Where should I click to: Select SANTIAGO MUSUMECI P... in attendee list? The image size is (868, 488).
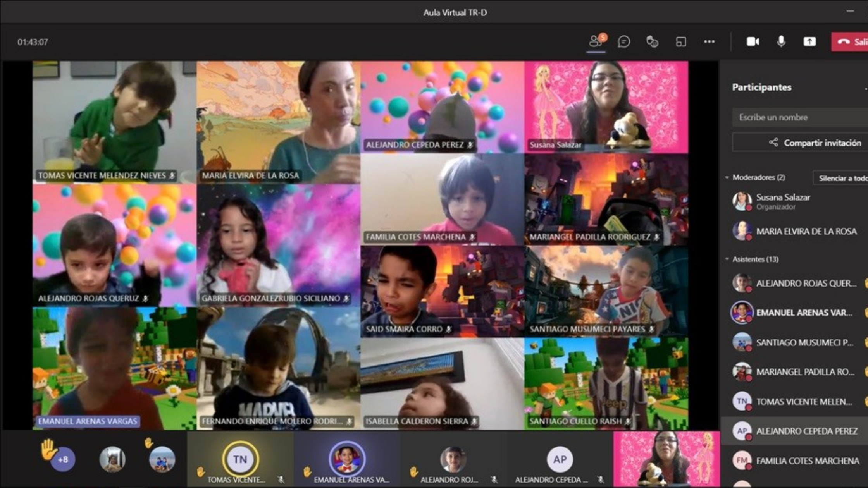coord(794,342)
